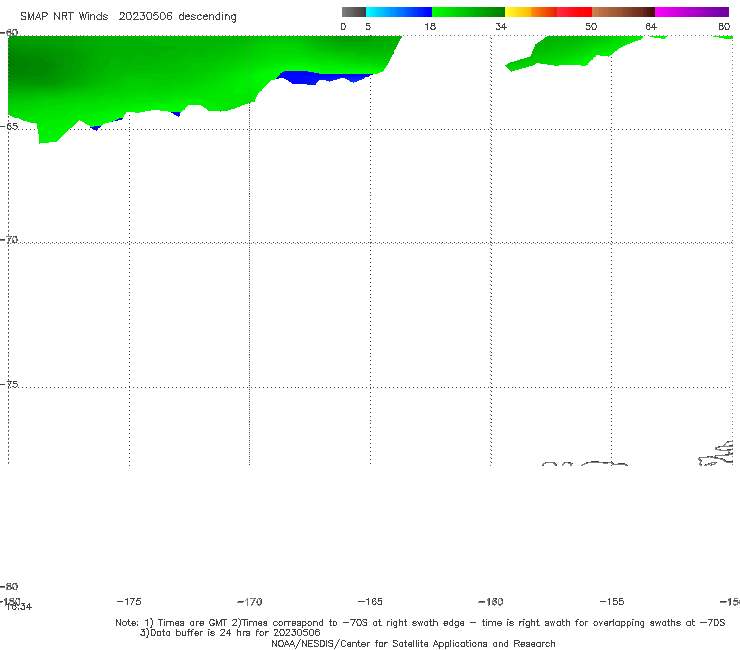Click the color bar label 34

[x=501, y=27]
